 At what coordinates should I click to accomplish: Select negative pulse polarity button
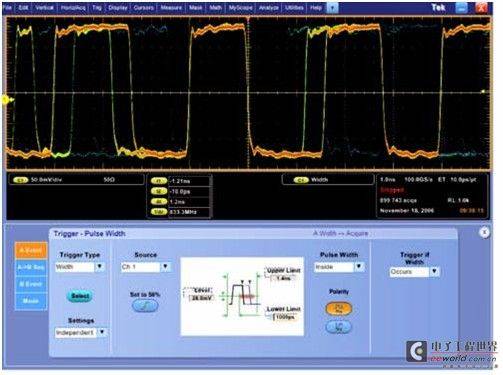point(338,327)
